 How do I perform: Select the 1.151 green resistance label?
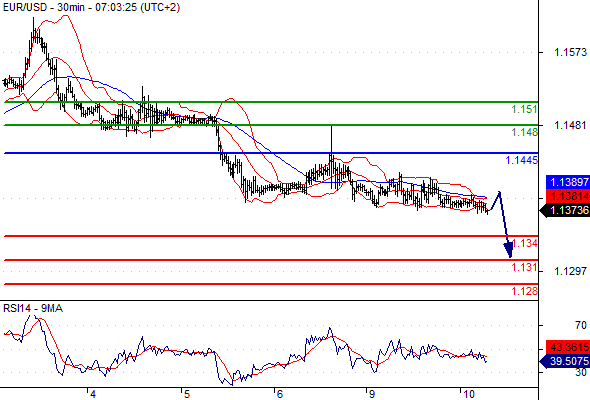524,110
